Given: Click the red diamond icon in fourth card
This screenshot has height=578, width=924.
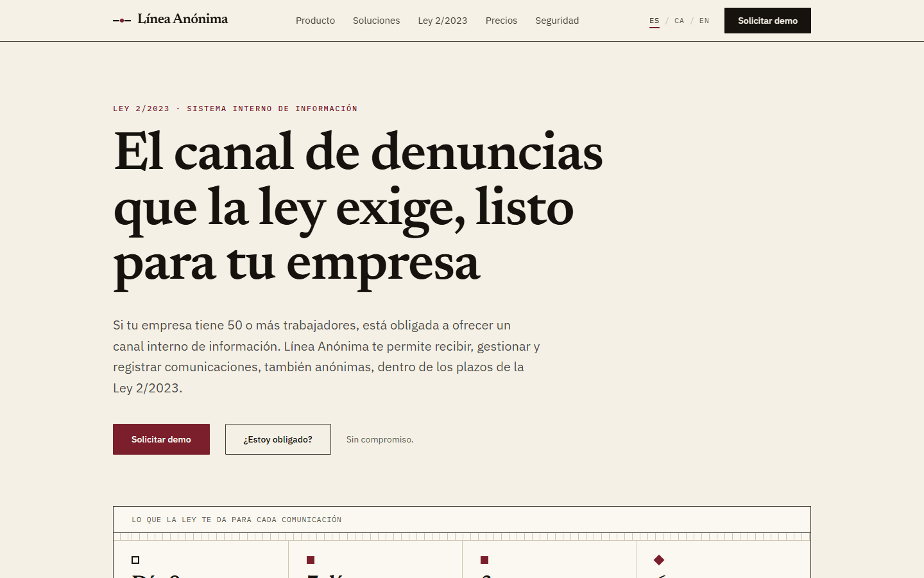Looking at the screenshot, I should pos(659,560).
